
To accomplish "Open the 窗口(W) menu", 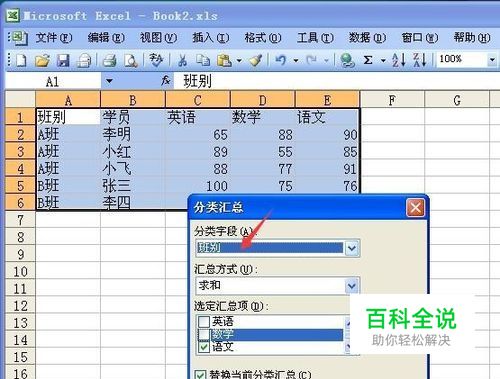I will [420, 38].
